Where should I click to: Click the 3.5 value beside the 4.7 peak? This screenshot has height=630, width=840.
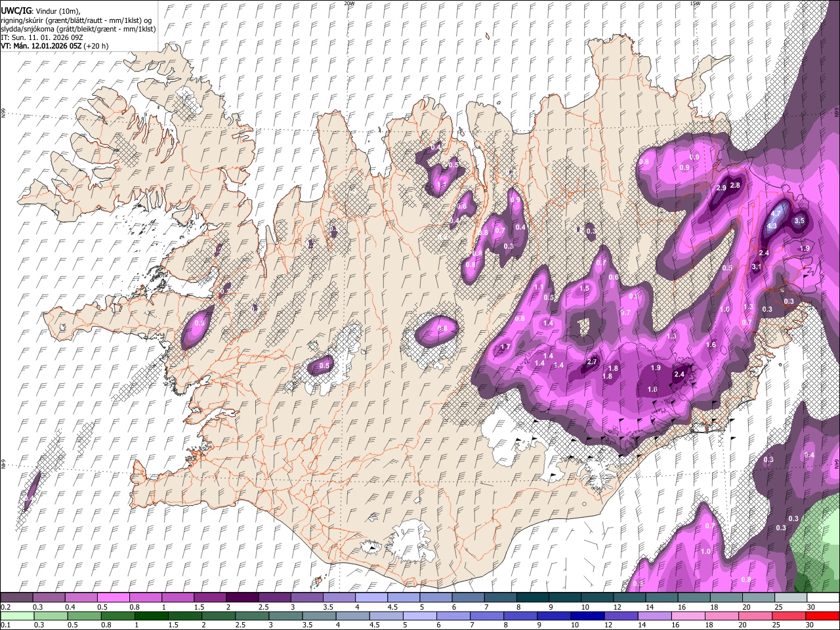click(x=799, y=221)
